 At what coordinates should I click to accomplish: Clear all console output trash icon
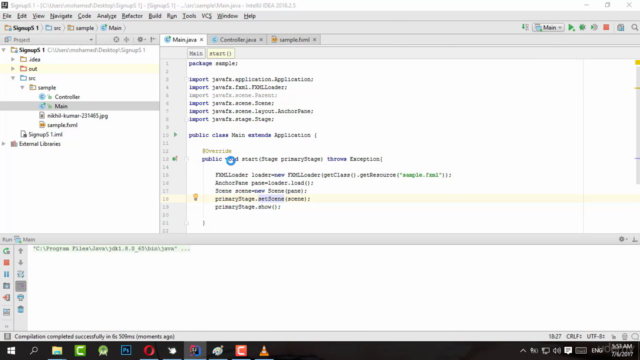coord(20,310)
